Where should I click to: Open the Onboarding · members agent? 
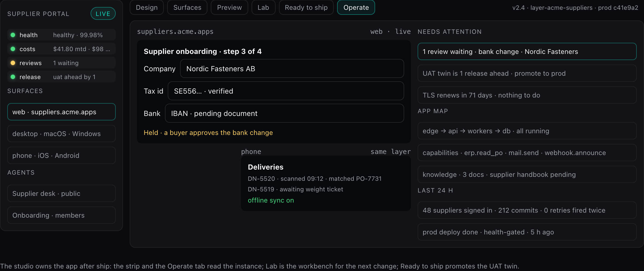[x=61, y=215]
